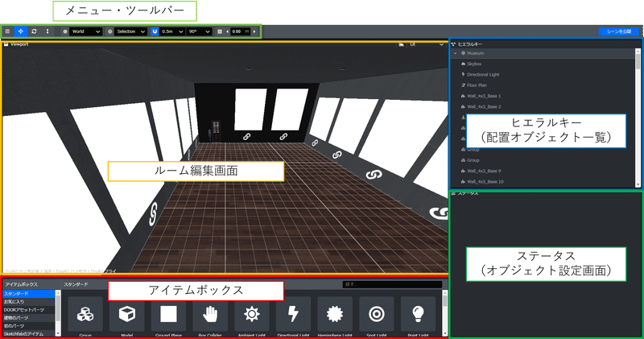Increase grid height with right arrow
The width and height of the screenshot is (644, 339).
(254, 31)
